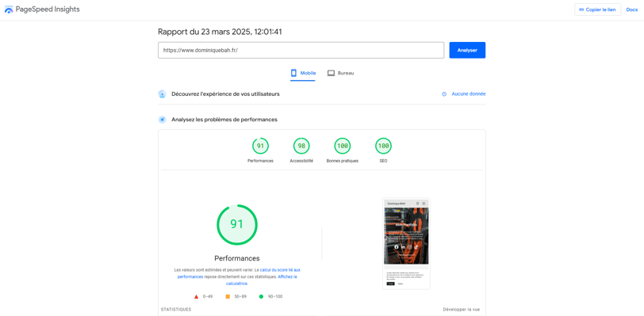Click the performance diagnostics section icon
Image resolution: width=644 pixels, height=316 pixels.
(x=163, y=120)
